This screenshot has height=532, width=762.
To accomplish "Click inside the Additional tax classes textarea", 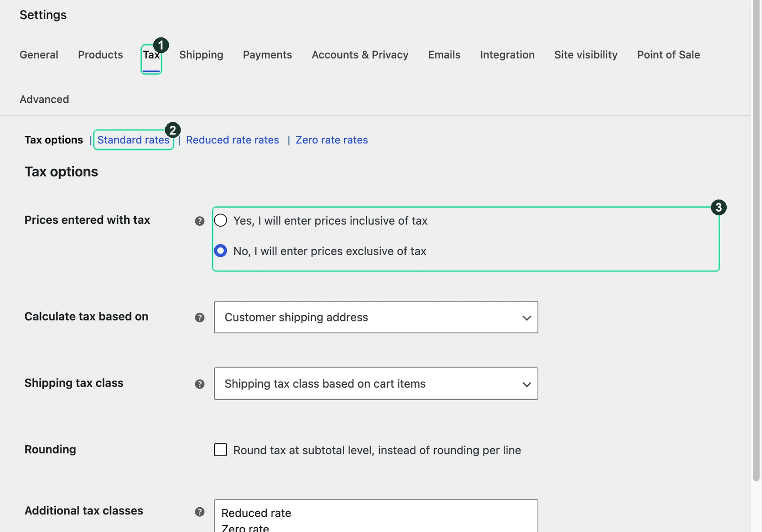I will coord(376,516).
